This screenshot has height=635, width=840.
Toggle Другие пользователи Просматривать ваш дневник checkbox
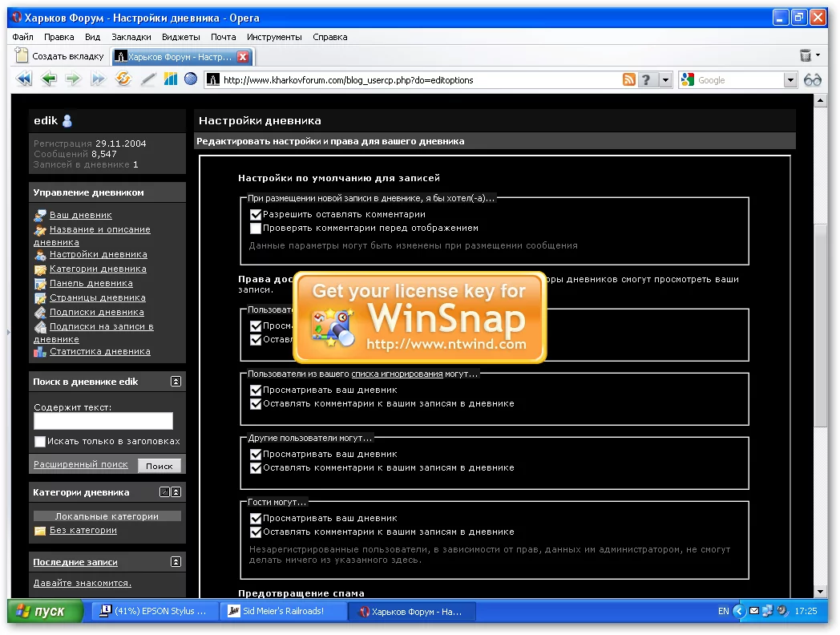tap(256, 455)
